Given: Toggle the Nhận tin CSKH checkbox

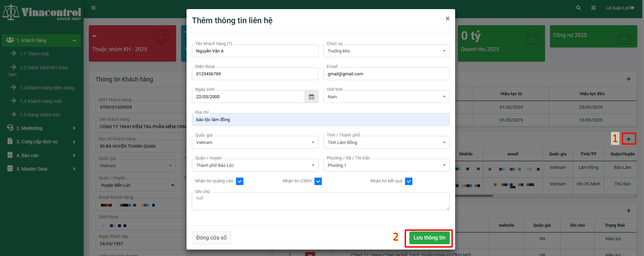Looking at the screenshot, I should coord(318,181).
